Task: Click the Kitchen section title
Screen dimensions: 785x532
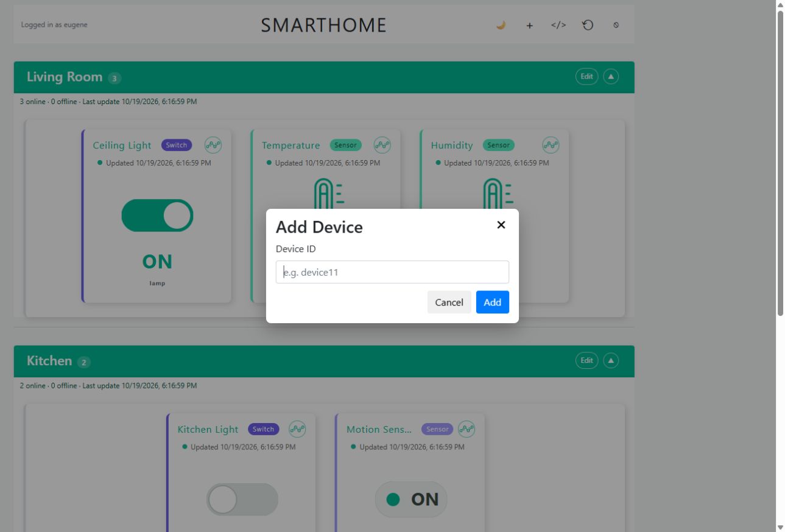Action: tap(49, 361)
